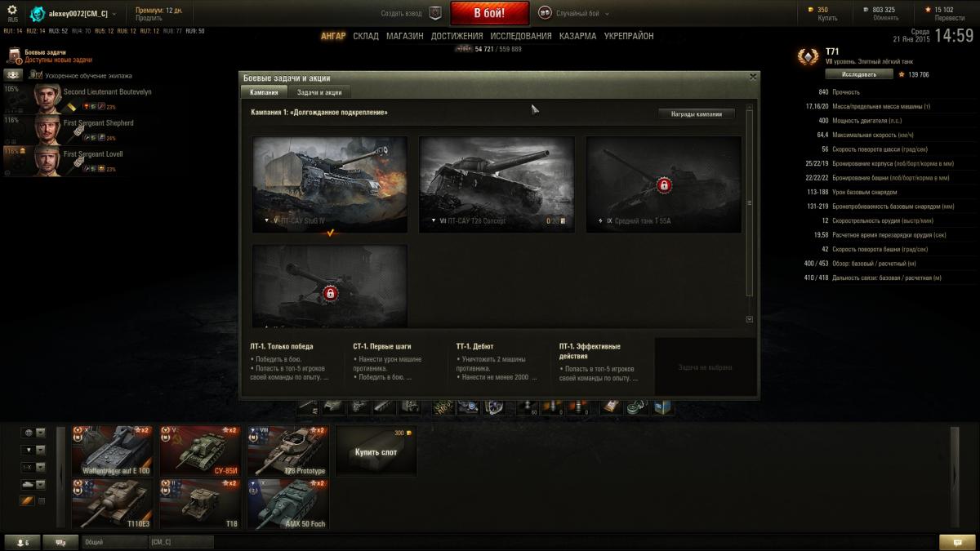Click Купить слот button
The width and height of the screenshot is (980, 551).
coord(376,451)
